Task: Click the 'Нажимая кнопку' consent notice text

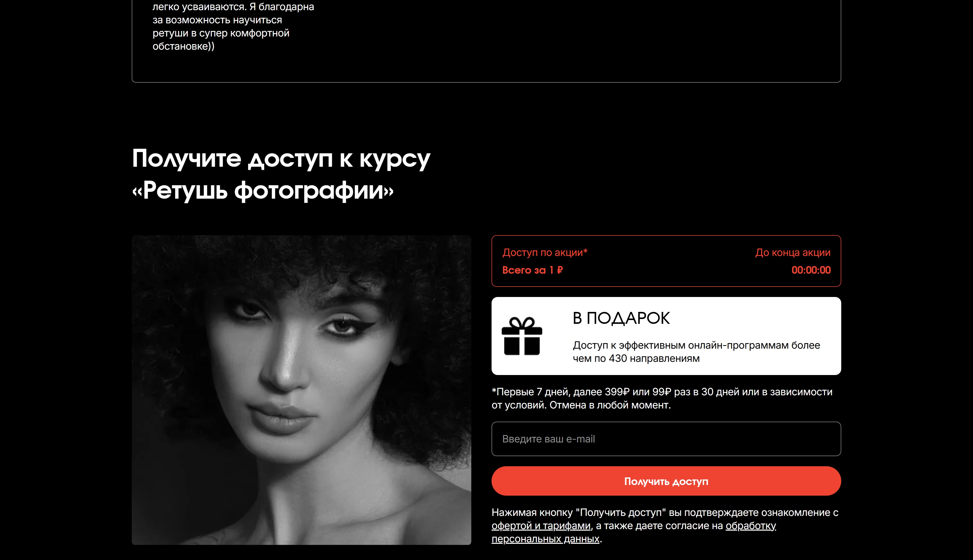Action: click(x=665, y=525)
